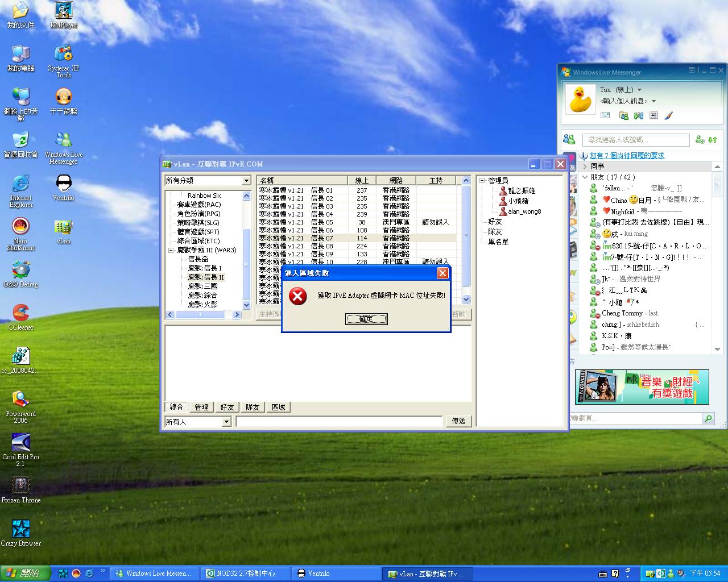The height and width of the screenshot is (582, 728).
Task: Open the 所有人 recipient dropdown
Action: [x=226, y=422]
